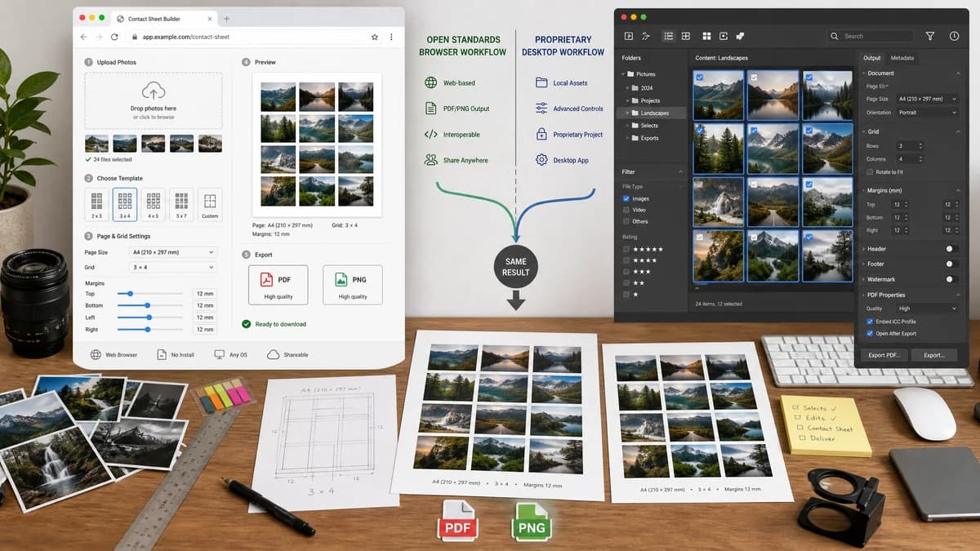Open the Orientation Portrait dropdown

tap(927, 113)
